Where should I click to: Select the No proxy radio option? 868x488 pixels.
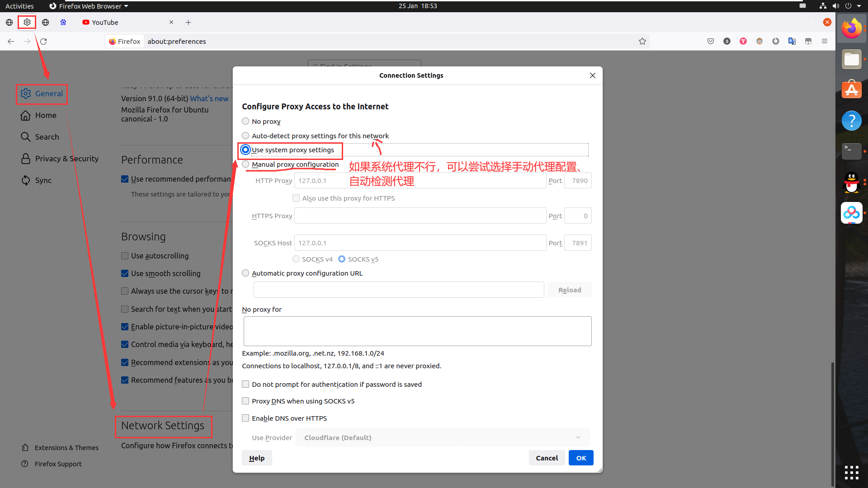[245, 121]
